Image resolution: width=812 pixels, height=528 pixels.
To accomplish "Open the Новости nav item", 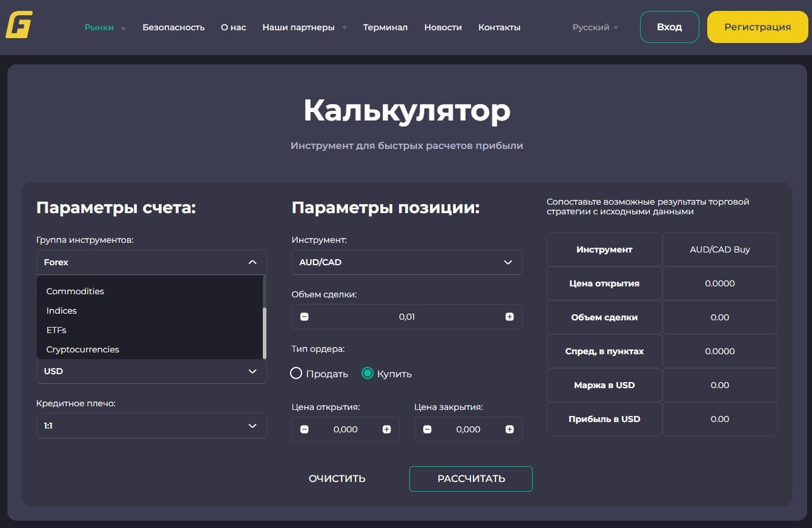I will (443, 27).
